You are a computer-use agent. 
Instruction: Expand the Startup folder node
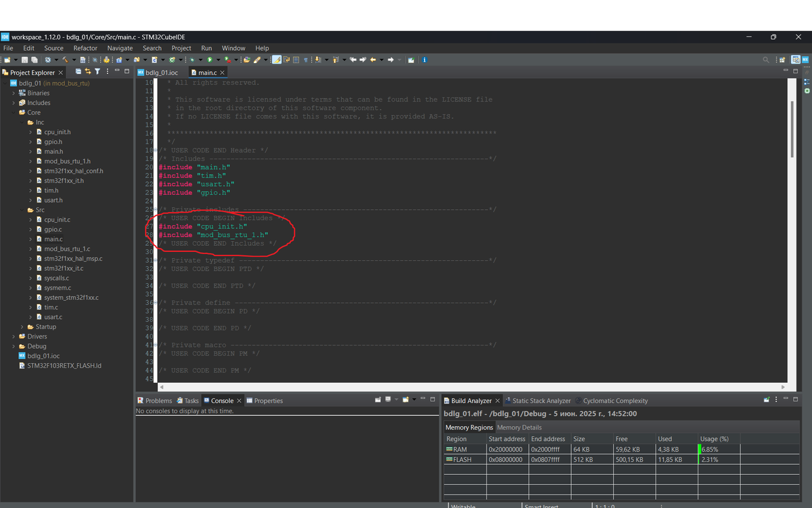[22, 327]
